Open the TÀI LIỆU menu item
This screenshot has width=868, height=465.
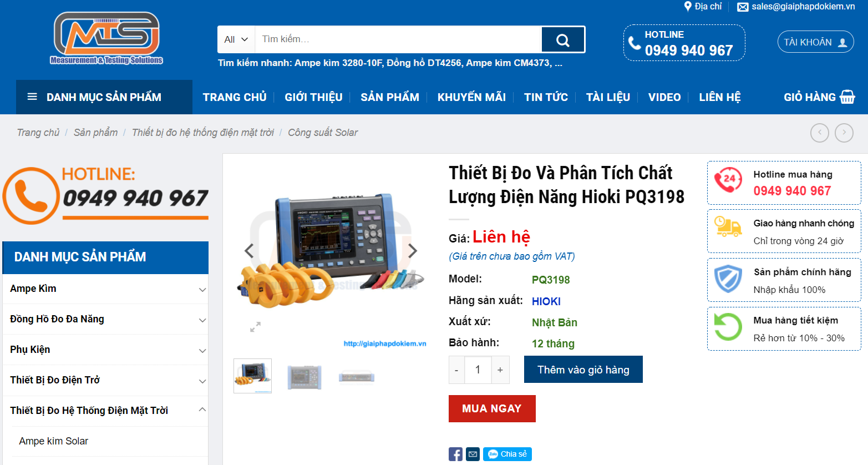[608, 97]
